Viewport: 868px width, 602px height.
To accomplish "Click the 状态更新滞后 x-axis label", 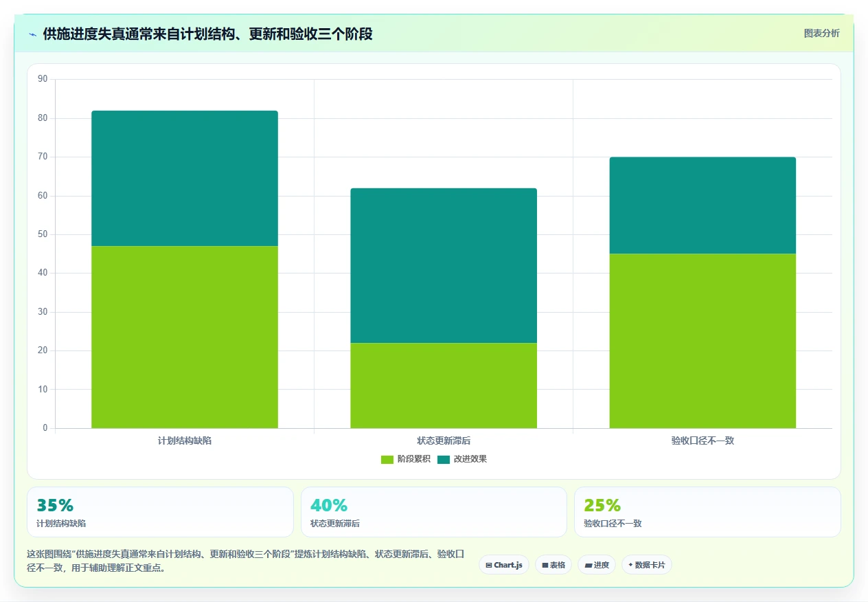I will tap(444, 441).
